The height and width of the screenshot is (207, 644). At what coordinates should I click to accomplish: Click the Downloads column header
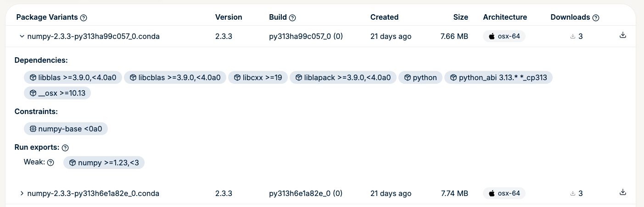click(x=570, y=17)
